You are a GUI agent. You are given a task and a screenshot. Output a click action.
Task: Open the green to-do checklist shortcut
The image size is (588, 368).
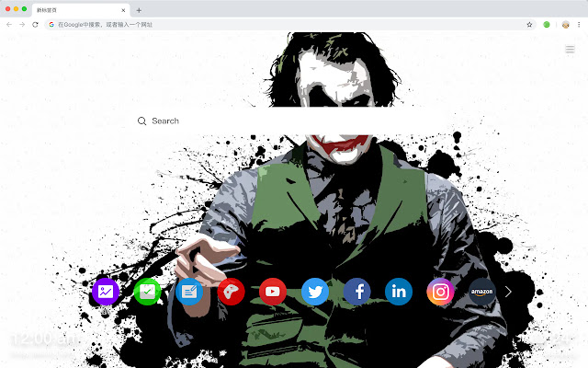point(147,292)
